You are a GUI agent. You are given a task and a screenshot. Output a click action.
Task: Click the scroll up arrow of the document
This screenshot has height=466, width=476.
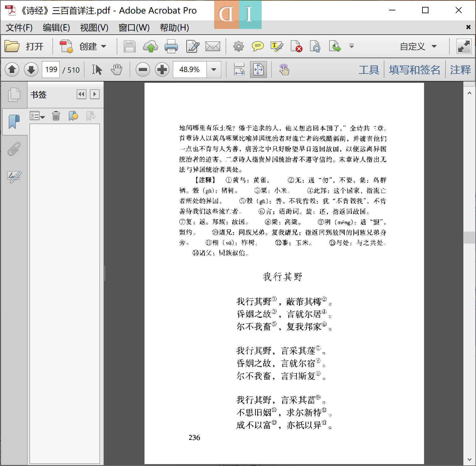click(x=469, y=93)
